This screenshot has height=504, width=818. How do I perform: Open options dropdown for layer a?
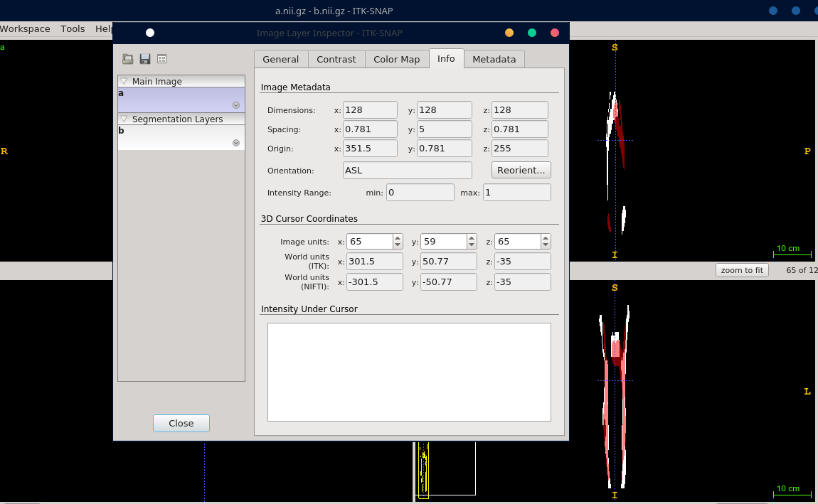(x=235, y=104)
